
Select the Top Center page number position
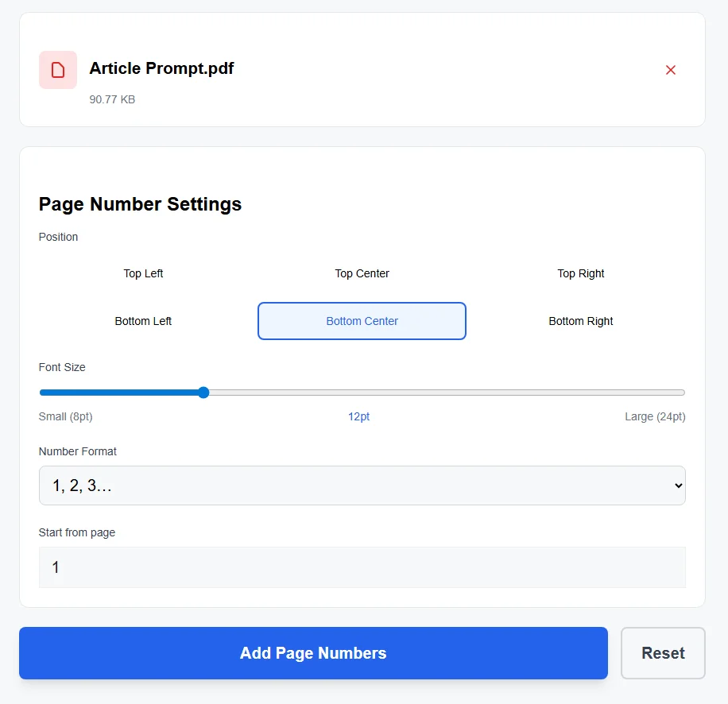click(362, 273)
